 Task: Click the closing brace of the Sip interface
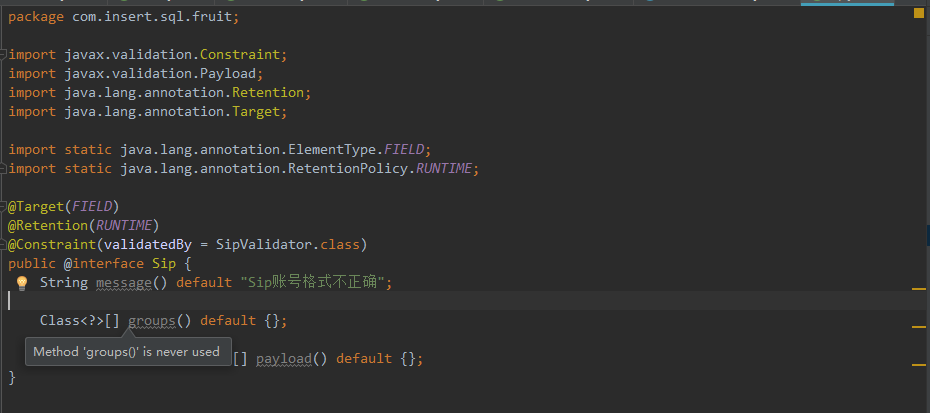click(12, 377)
